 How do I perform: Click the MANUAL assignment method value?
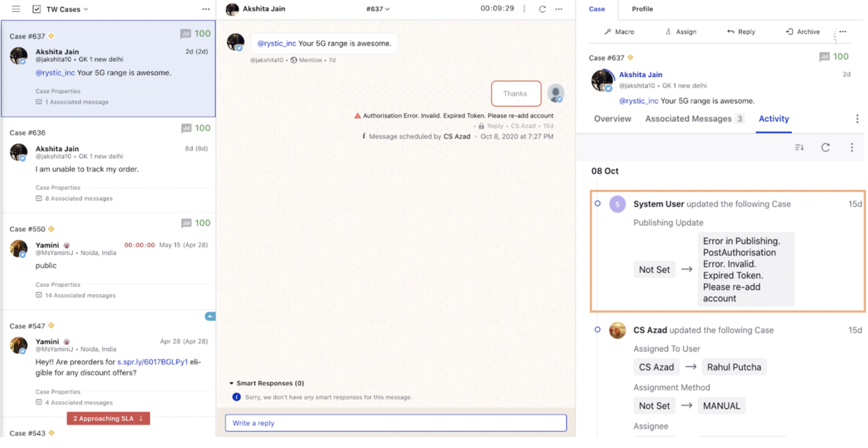[x=721, y=406]
